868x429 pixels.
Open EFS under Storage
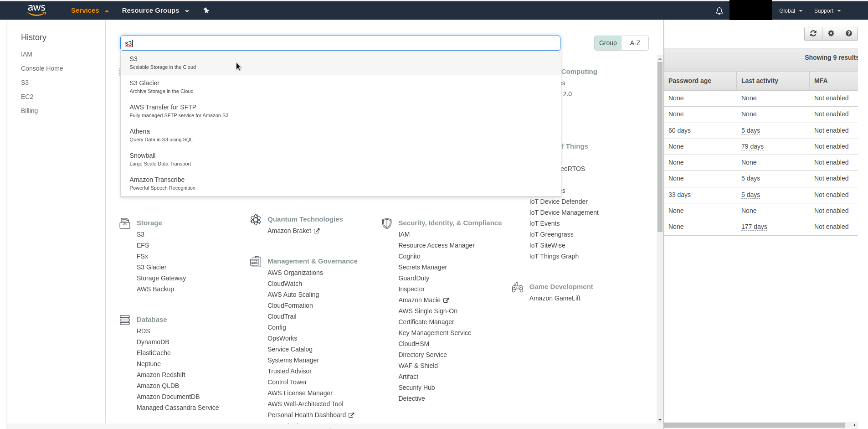point(143,245)
